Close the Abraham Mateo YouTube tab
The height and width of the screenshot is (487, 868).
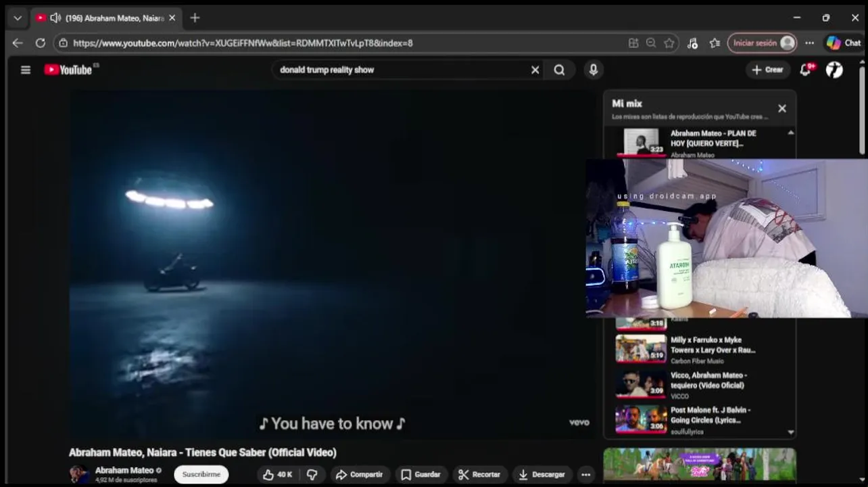[x=172, y=18]
